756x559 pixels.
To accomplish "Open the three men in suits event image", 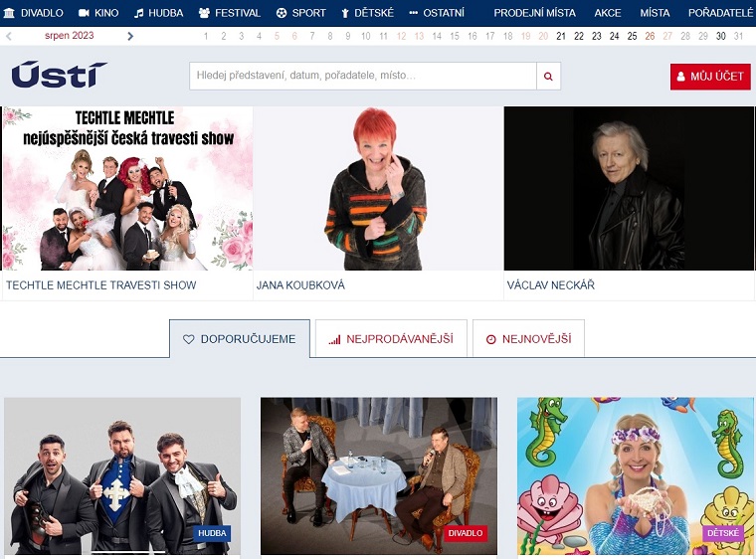I will click(122, 476).
